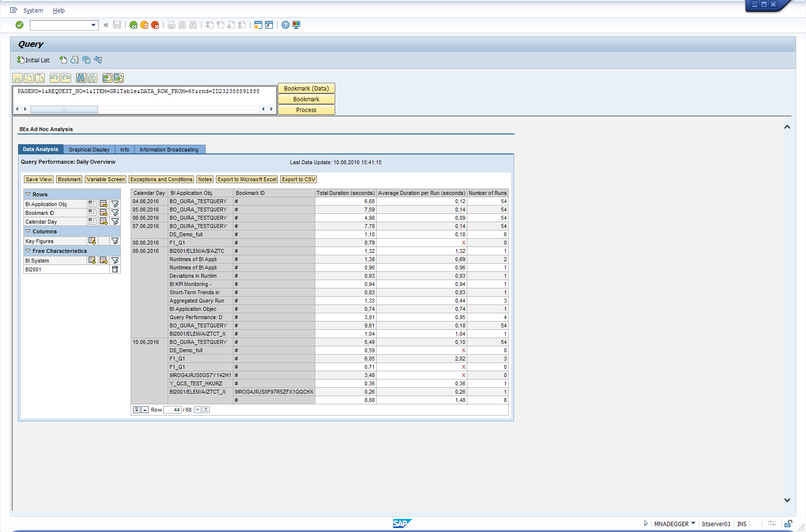This screenshot has width=806, height=532.
Task: Open the command field dropdown arrow
Action: pyautogui.click(x=94, y=25)
